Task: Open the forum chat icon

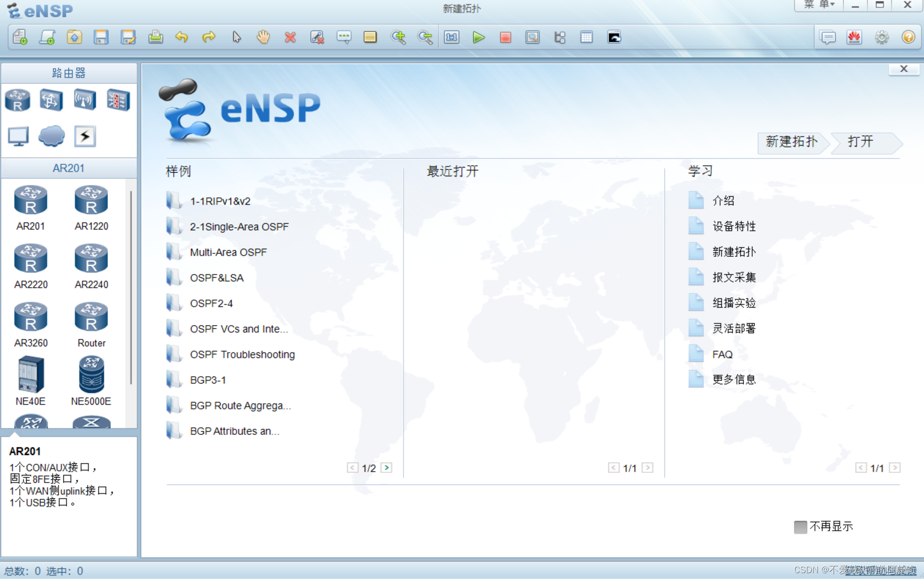Action: [x=828, y=37]
